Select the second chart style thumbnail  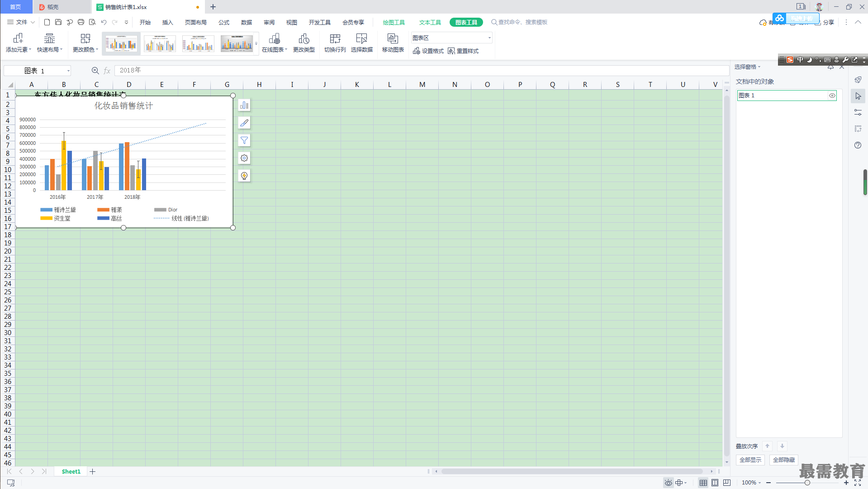click(160, 44)
